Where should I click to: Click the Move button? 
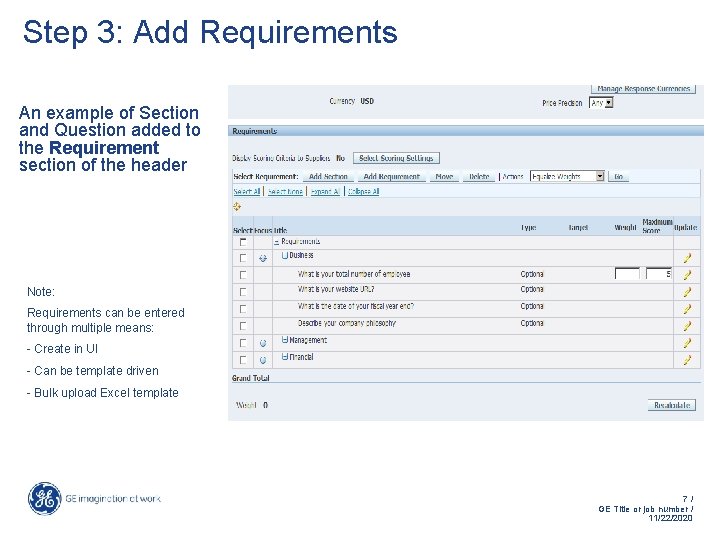(444, 176)
